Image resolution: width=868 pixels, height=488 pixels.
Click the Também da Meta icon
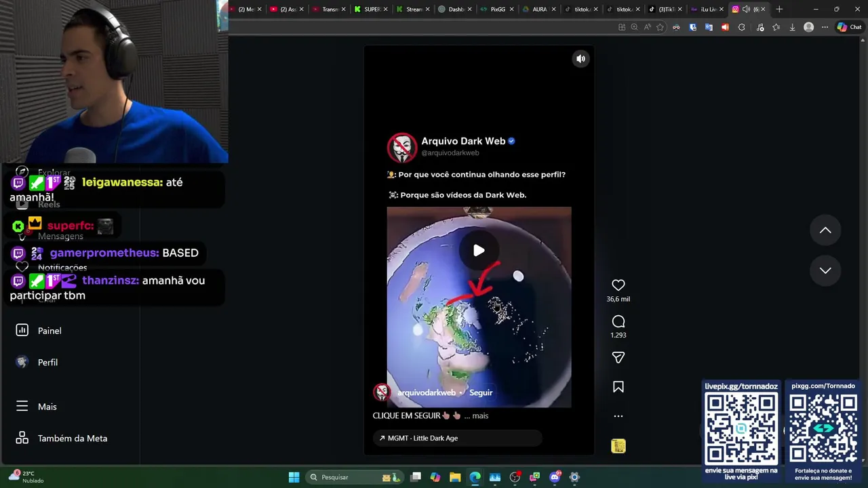(22, 438)
